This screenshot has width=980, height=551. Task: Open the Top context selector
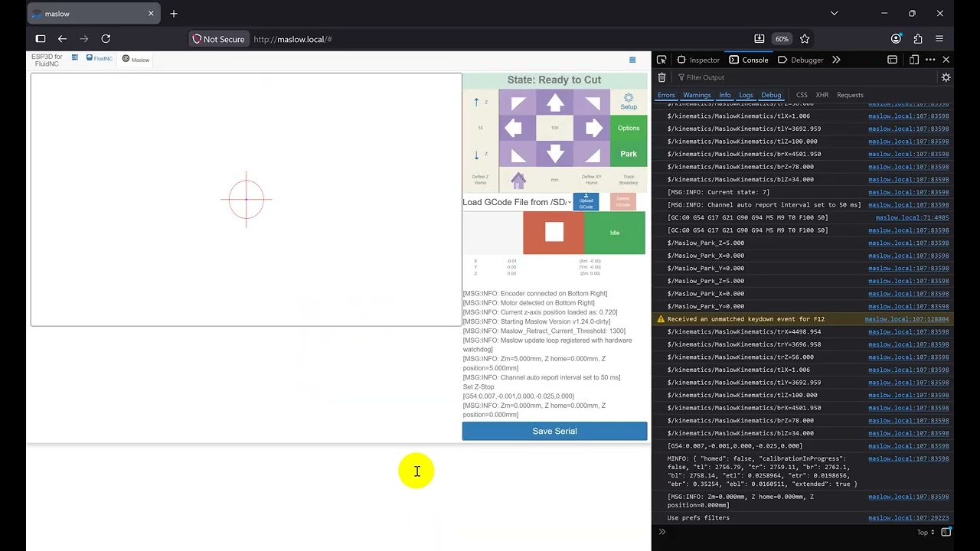pos(926,532)
